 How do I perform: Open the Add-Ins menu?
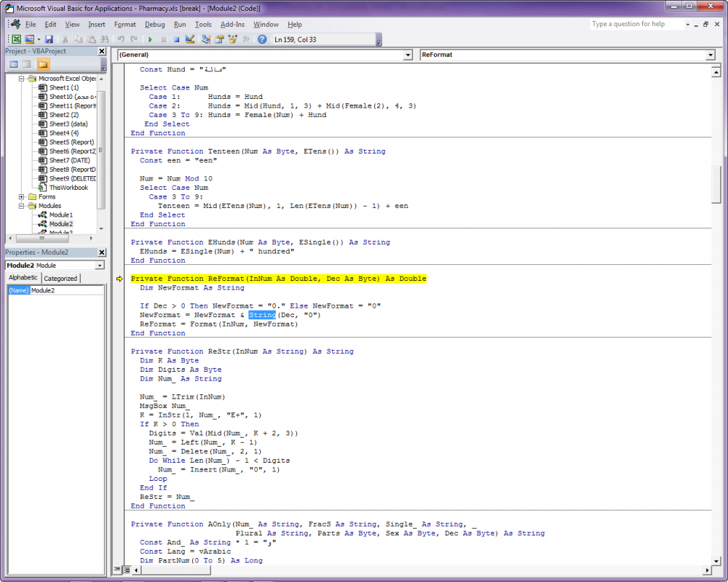coord(232,25)
